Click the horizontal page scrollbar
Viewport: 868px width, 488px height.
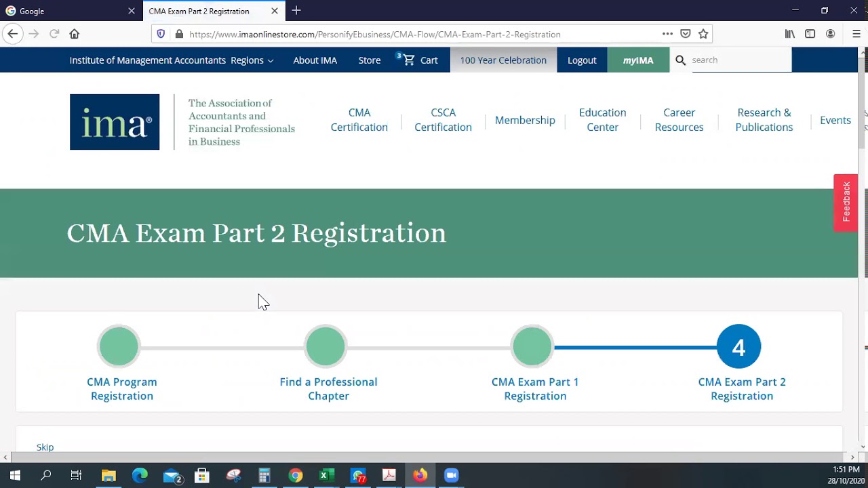(429, 457)
